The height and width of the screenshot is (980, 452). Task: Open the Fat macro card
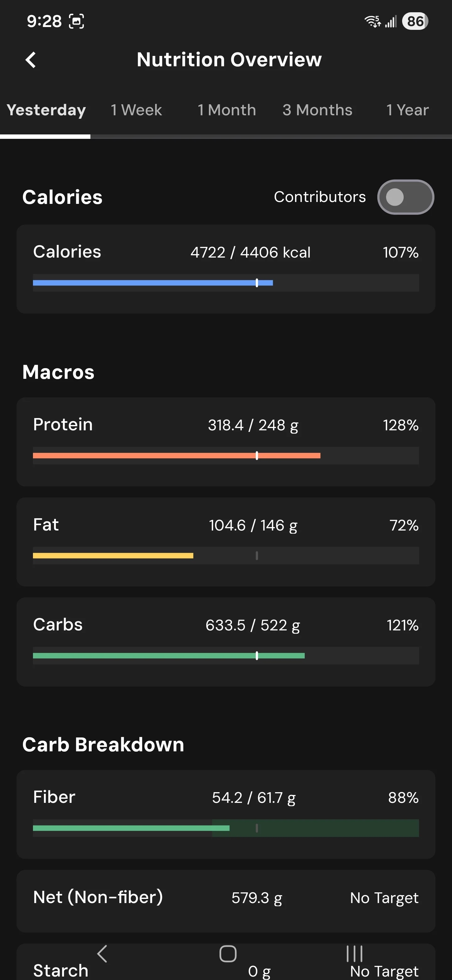tap(226, 542)
